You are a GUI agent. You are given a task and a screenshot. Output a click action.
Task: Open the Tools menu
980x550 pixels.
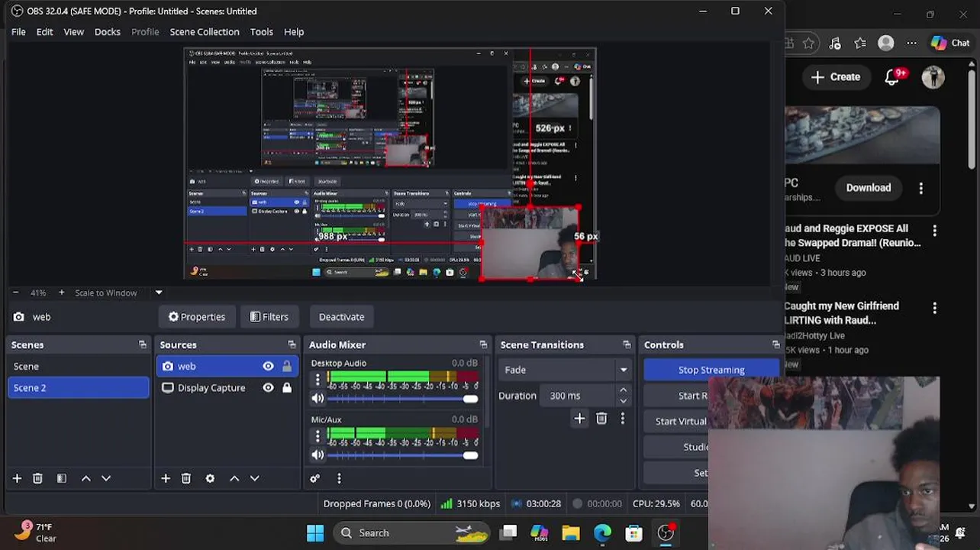click(261, 32)
